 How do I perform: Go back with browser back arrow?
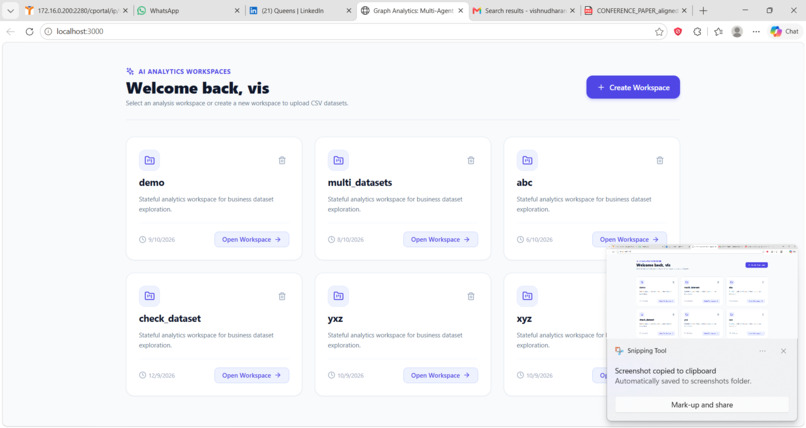click(10, 31)
